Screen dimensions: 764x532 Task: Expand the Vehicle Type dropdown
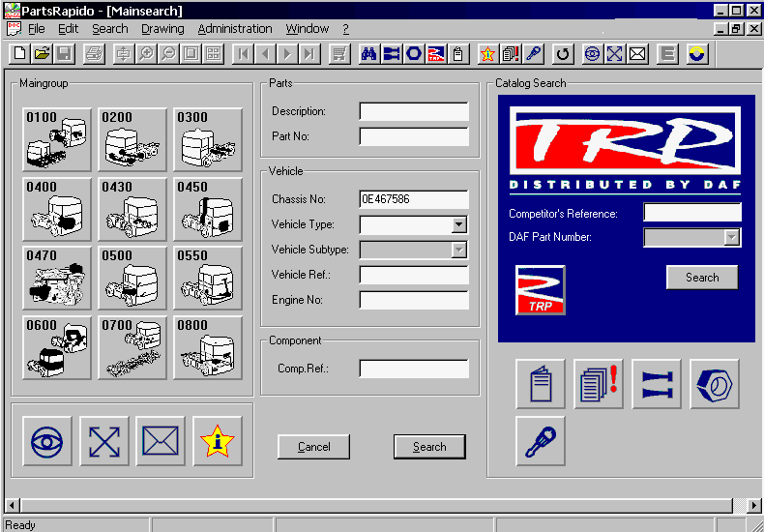click(458, 224)
